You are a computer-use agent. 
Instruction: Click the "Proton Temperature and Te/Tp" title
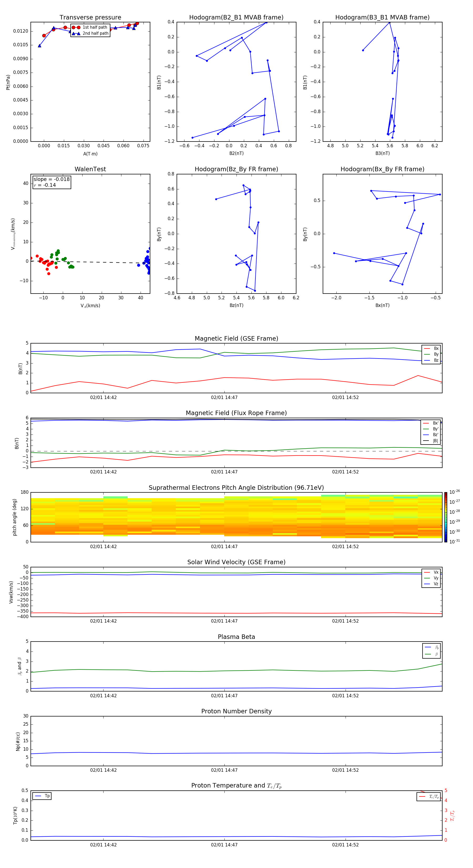pyautogui.click(x=236, y=786)
